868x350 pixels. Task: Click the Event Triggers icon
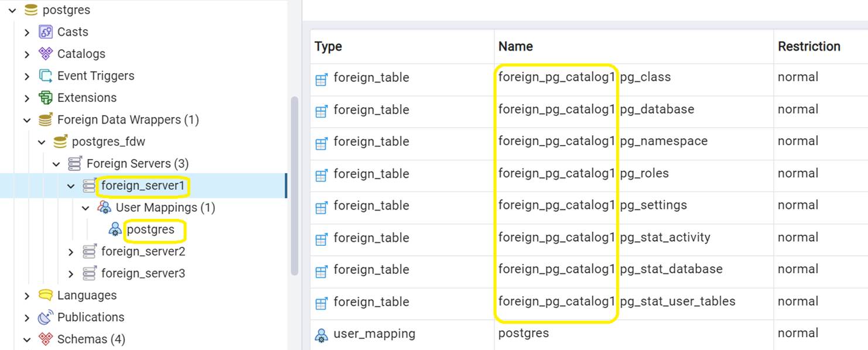45,76
